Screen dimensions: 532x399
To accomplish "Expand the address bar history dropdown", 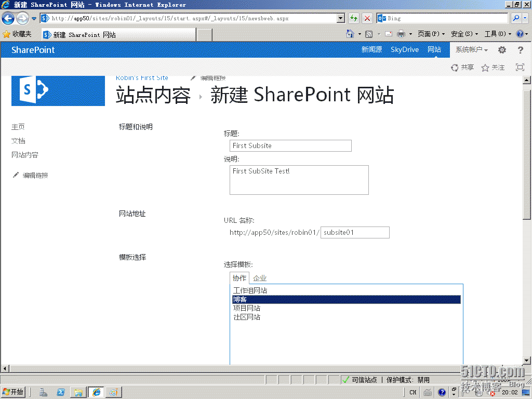I will 341,18.
